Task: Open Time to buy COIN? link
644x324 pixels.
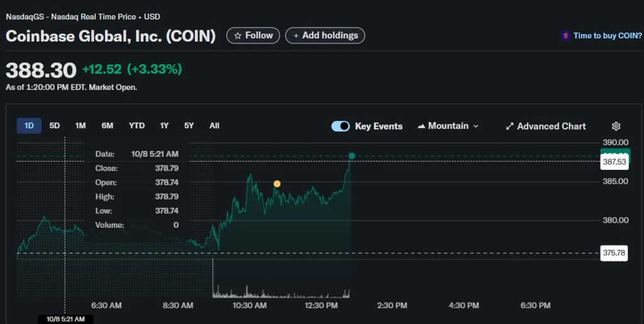Action: 608,36
